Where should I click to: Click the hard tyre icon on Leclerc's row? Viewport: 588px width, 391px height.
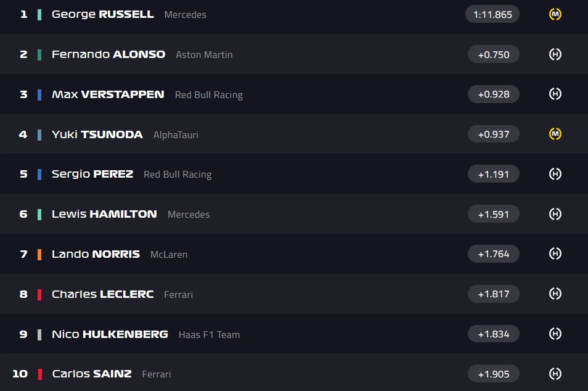pyautogui.click(x=555, y=294)
